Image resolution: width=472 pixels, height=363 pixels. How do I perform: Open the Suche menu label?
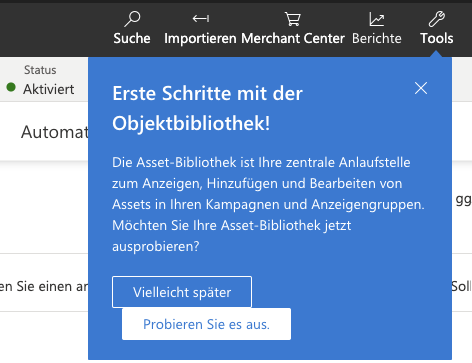pyautogui.click(x=132, y=38)
